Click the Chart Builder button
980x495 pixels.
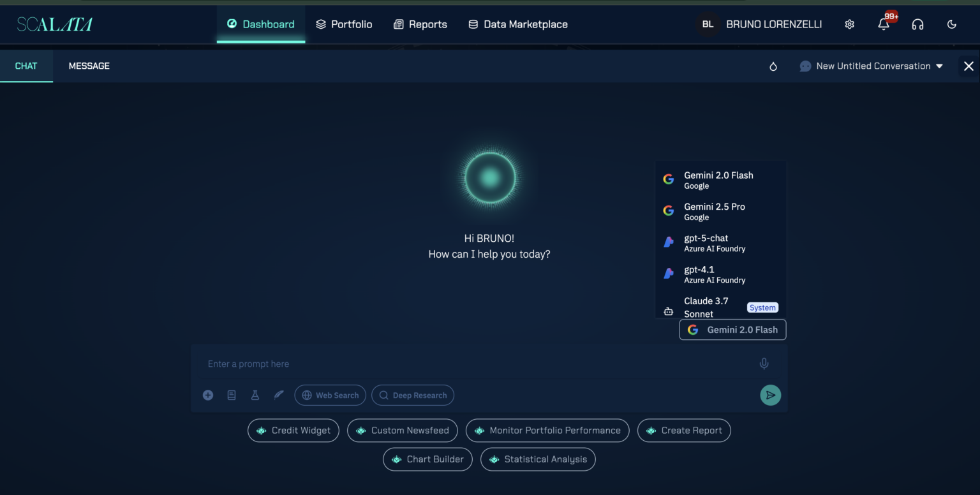427,459
